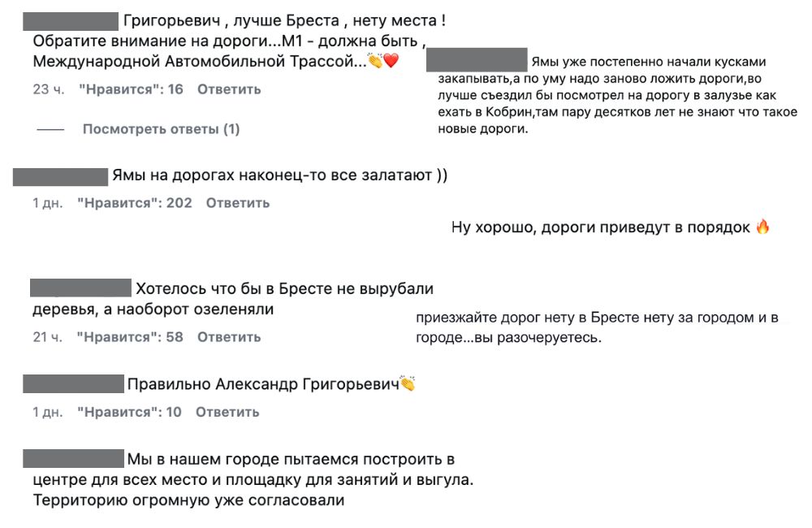The width and height of the screenshot is (812, 528).
Task: Click the '23 ч.' timestamp on the first comment
Action: (42, 89)
